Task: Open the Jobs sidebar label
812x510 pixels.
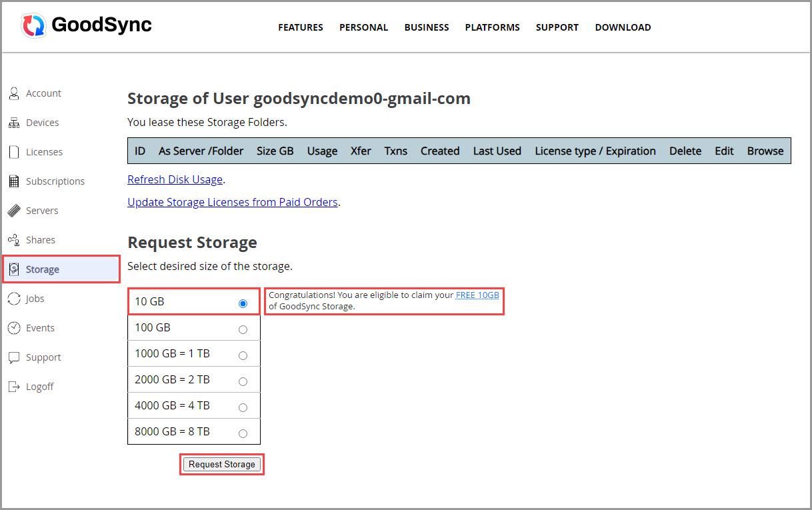Action: point(35,299)
